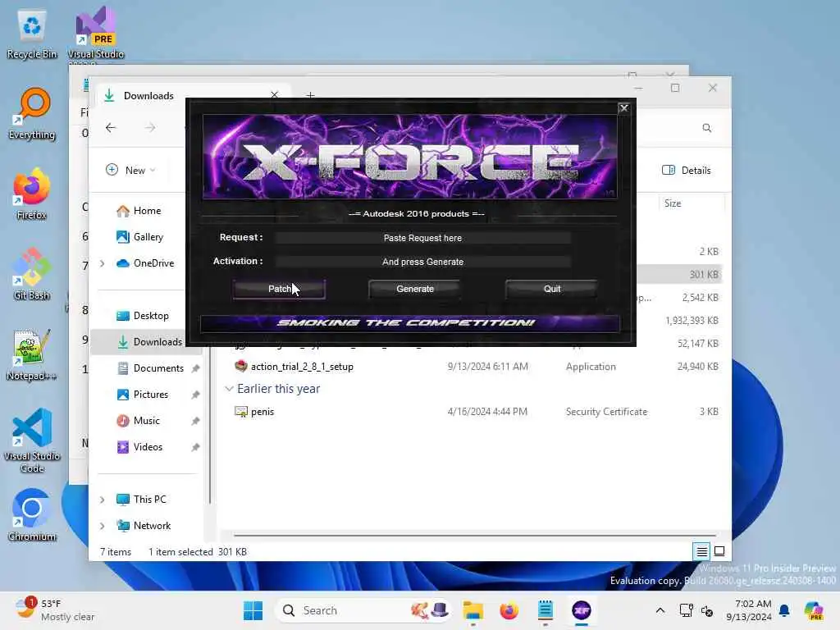
Task: Open the Windows Start menu
Action: point(253,610)
